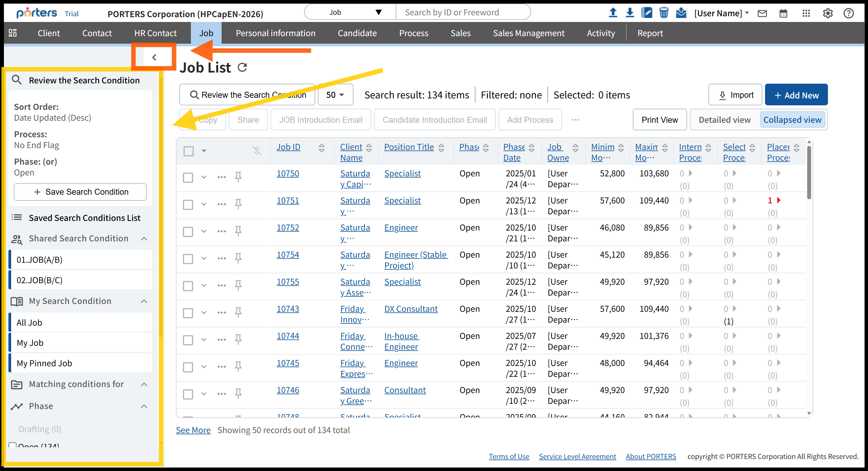Image resolution: width=868 pixels, height=471 pixels.
Task: Collapse the Shared Search Condition section
Action: pos(144,239)
